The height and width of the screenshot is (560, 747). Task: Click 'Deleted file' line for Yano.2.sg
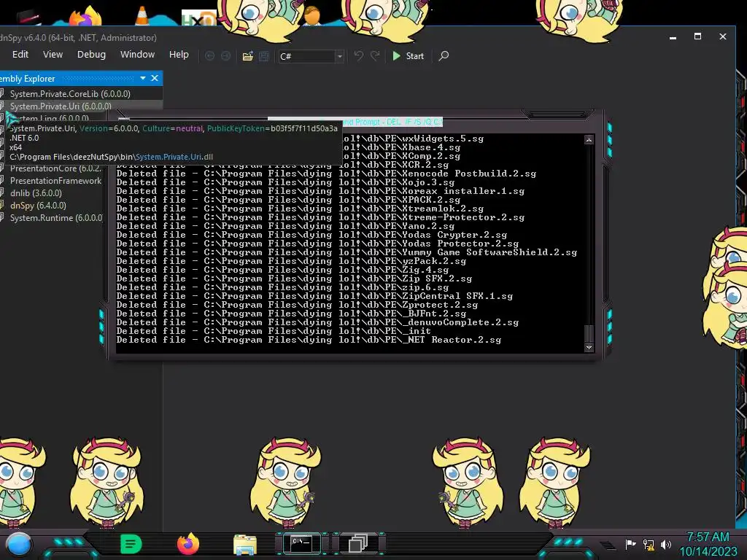(x=285, y=226)
